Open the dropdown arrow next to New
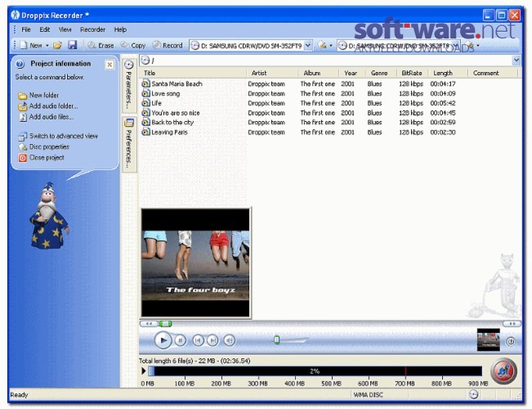 coord(47,46)
